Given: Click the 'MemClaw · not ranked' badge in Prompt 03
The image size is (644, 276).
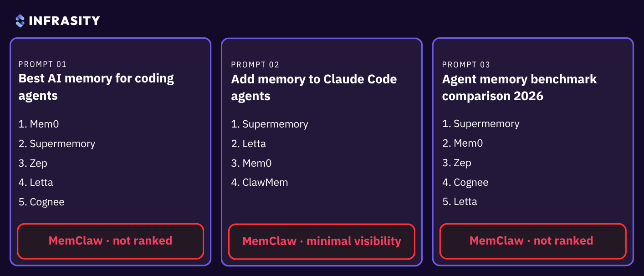Looking at the screenshot, I should tap(533, 241).
